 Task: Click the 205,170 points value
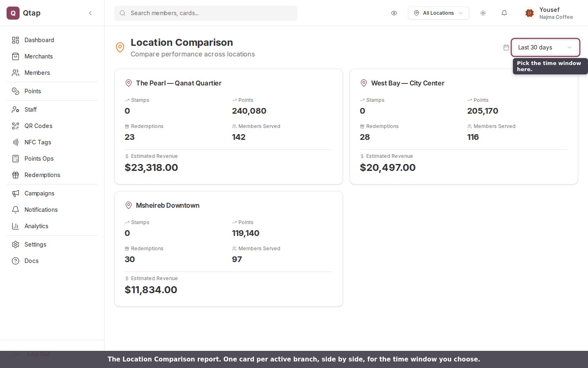point(483,111)
